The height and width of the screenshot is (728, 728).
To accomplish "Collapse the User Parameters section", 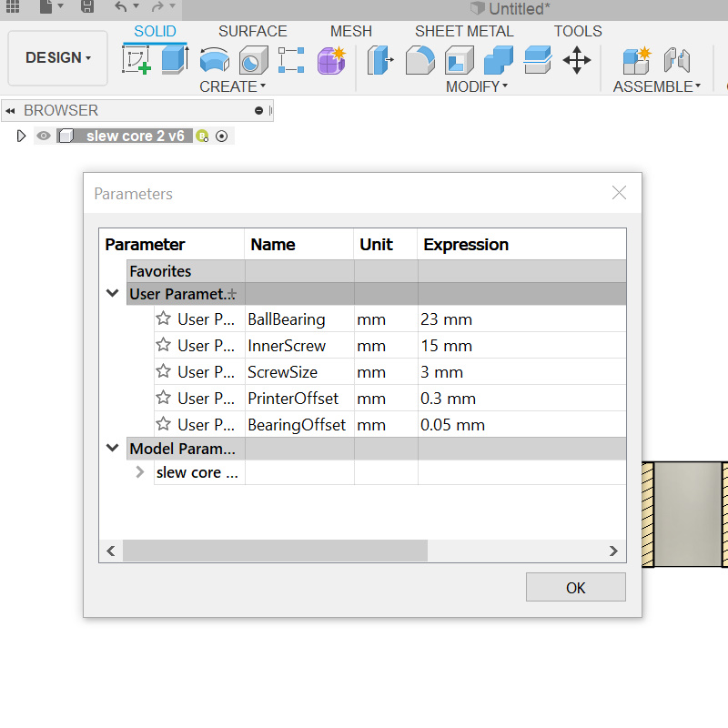I will (112, 293).
